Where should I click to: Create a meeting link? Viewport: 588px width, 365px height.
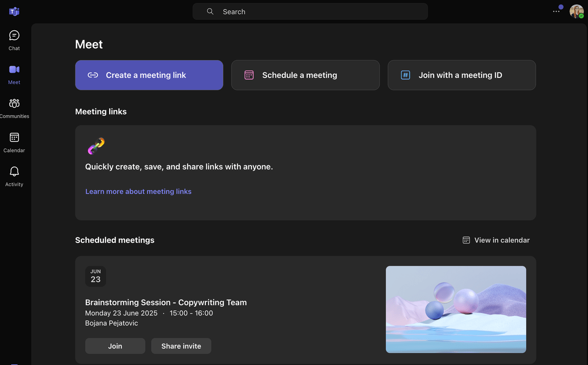pos(149,75)
